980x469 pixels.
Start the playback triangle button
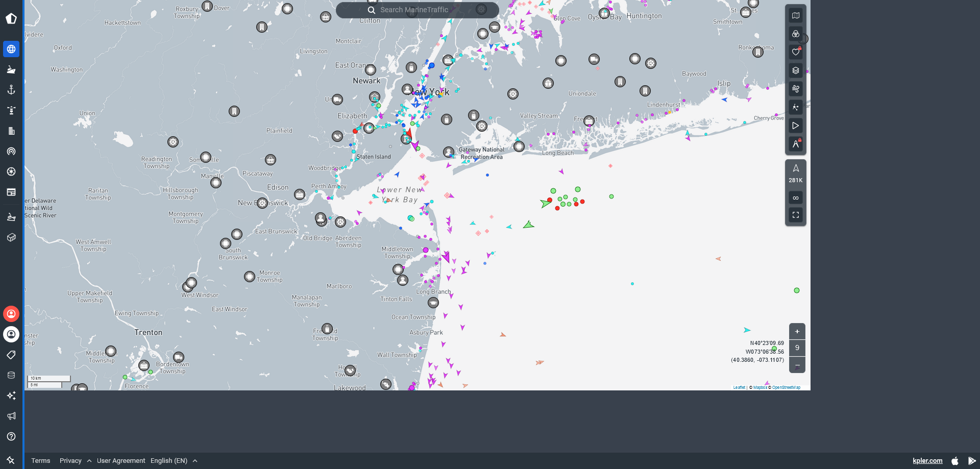[x=796, y=126]
